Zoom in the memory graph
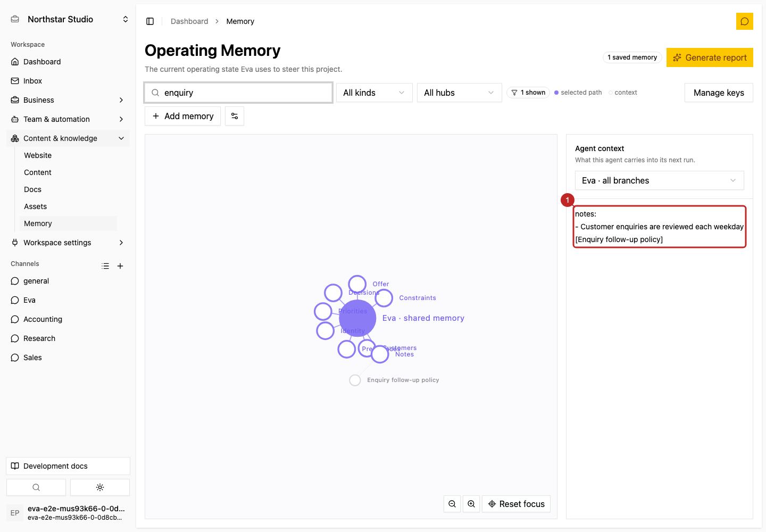This screenshot has height=532, width=766. pyautogui.click(x=471, y=504)
